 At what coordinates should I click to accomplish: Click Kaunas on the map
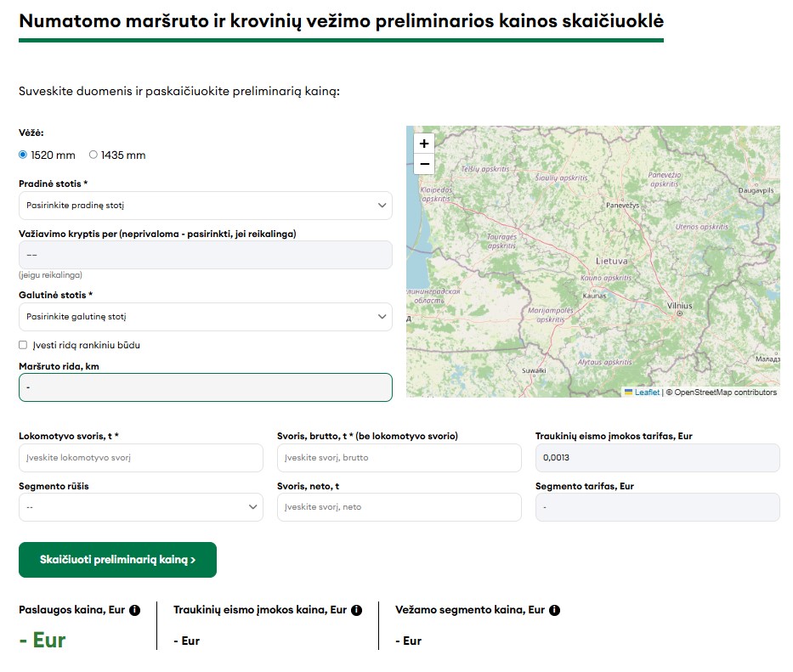coord(594,296)
